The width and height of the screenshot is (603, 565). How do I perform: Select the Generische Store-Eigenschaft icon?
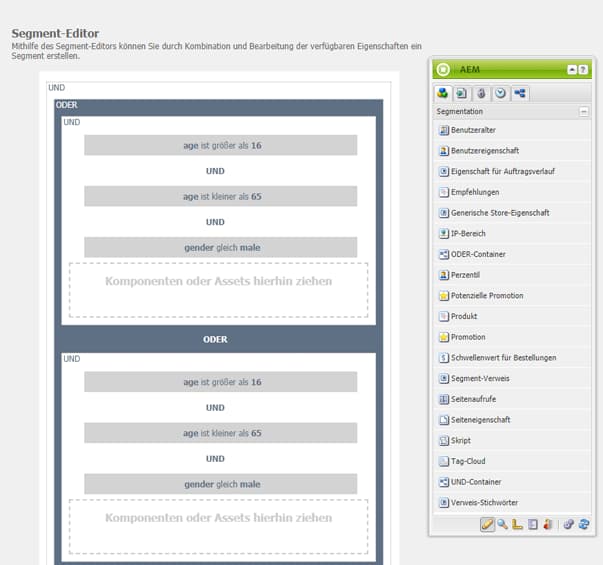point(444,213)
